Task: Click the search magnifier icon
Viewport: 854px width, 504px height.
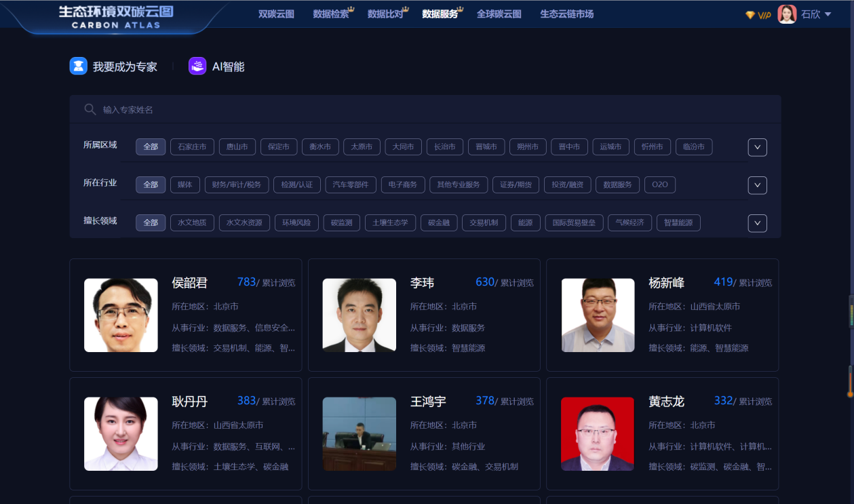Action: (x=90, y=110)
